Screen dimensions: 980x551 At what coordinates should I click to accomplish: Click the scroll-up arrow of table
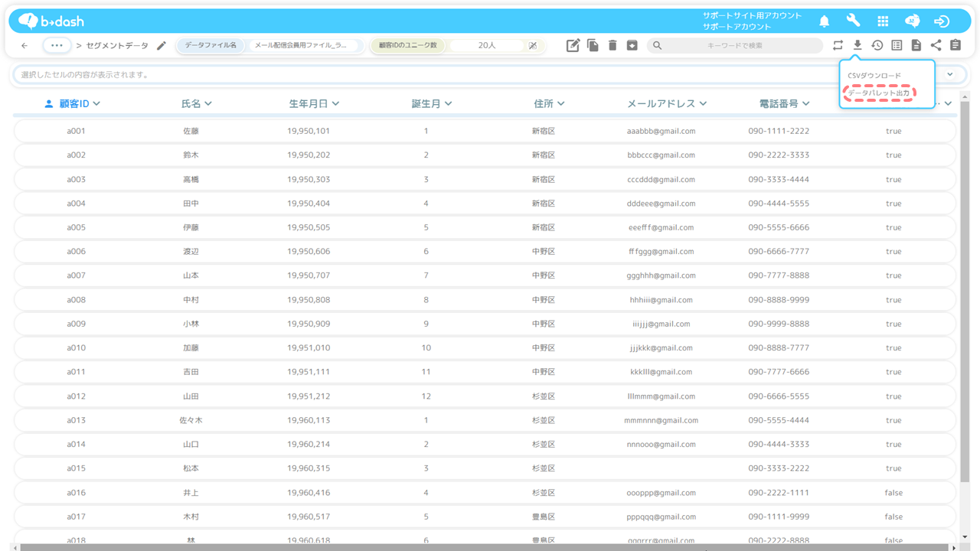965,96
